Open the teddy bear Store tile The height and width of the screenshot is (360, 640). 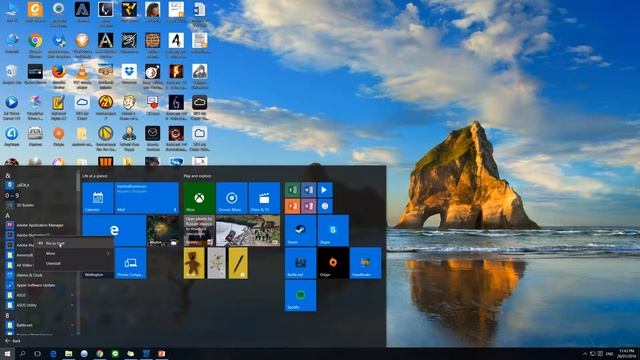tap(194, 263)
